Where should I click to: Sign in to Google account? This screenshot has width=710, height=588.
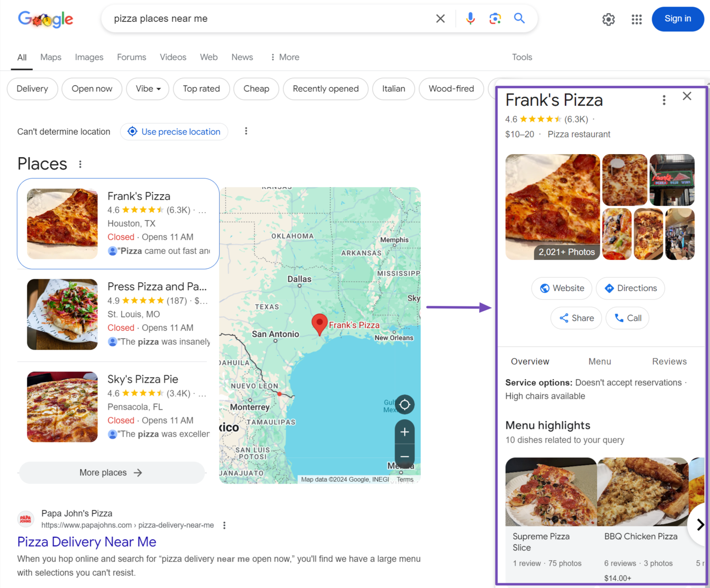pos(678,19)
